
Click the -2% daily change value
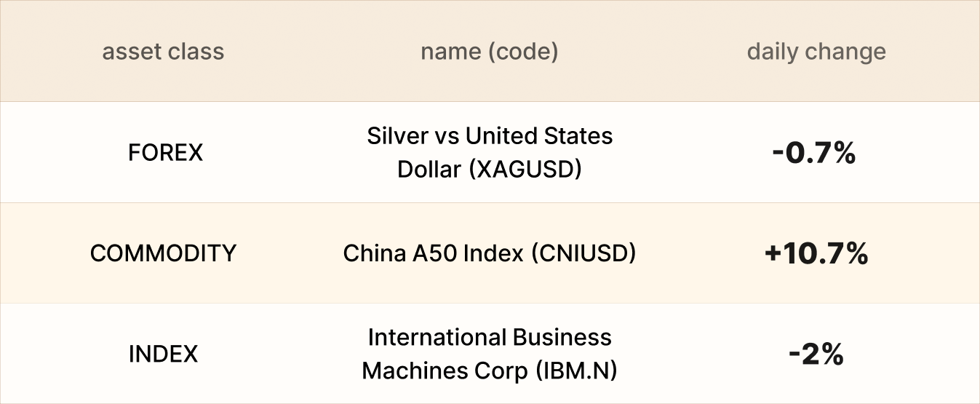(816, 355)
